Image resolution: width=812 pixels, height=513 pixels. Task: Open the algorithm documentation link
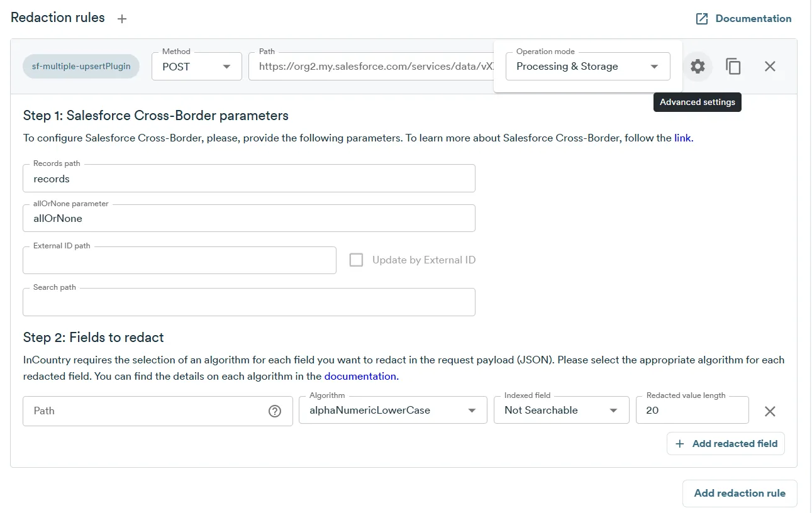(360, 376)
